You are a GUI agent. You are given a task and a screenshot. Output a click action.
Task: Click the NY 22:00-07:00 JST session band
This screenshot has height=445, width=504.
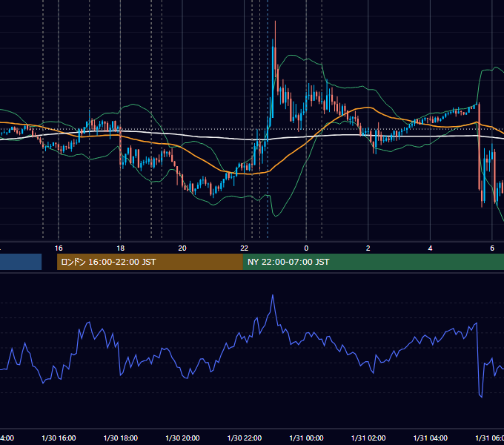point(373,262)
